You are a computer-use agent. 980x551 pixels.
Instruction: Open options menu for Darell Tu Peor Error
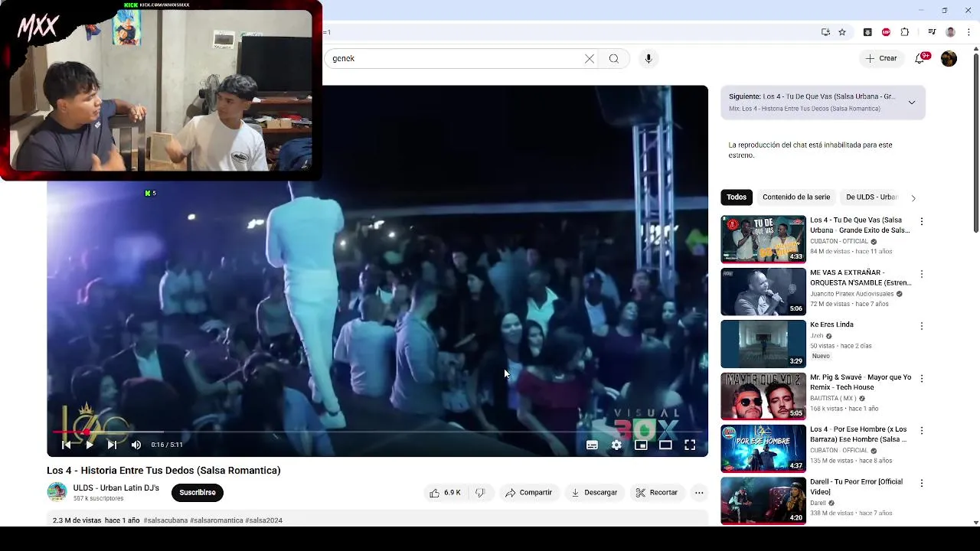pos(921,483)
